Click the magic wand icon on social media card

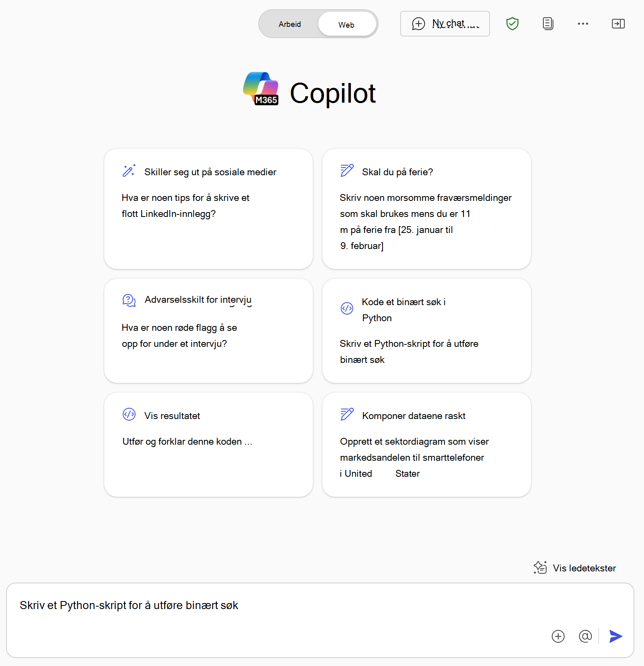[129, 171]
